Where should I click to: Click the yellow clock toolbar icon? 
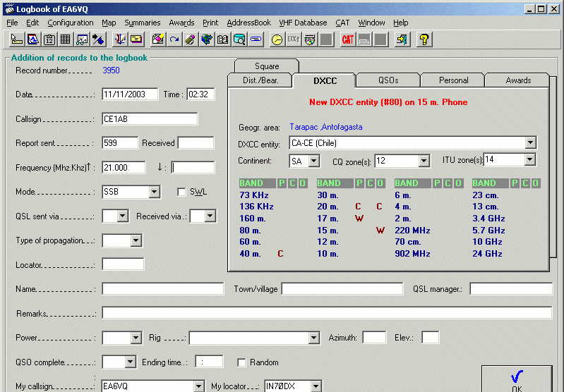277,39
